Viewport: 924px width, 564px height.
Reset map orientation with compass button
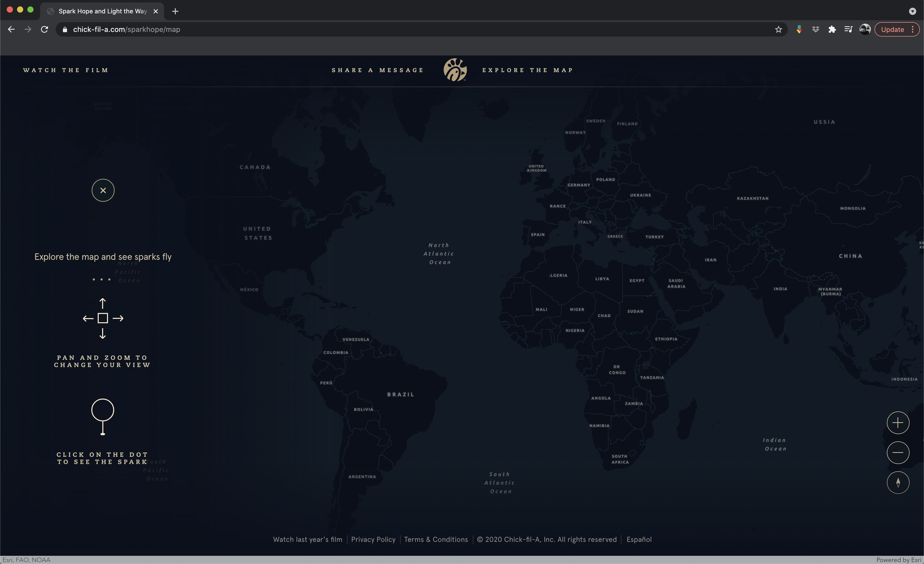[898, 483]
